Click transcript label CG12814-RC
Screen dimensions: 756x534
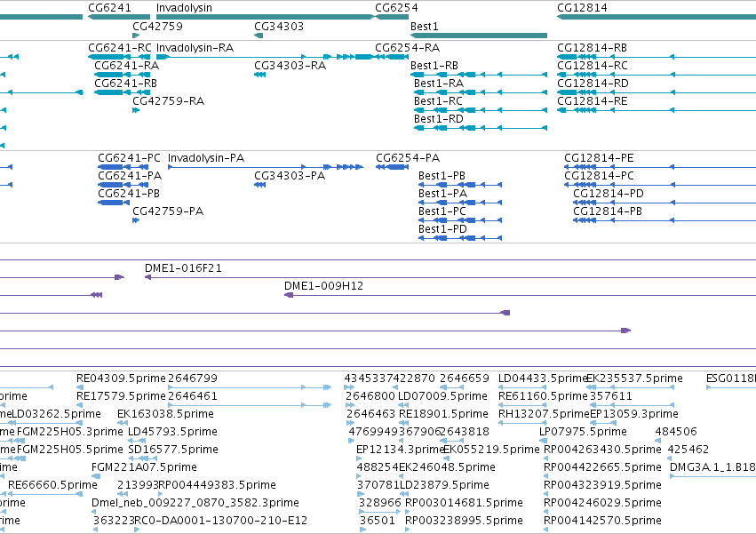[x=593, y=66]
